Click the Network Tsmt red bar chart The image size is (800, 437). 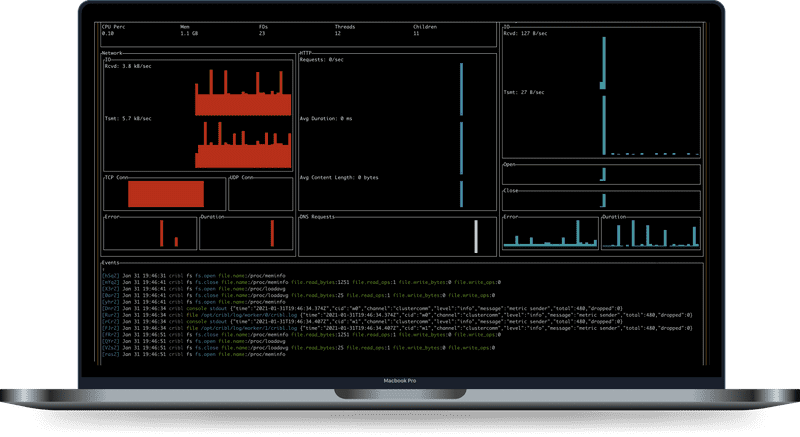coord(242,147)
